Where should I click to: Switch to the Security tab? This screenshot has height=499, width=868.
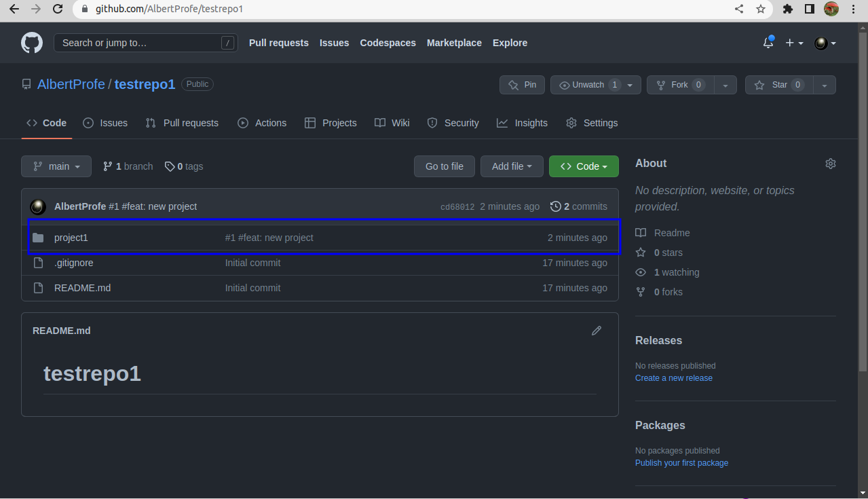453,123
